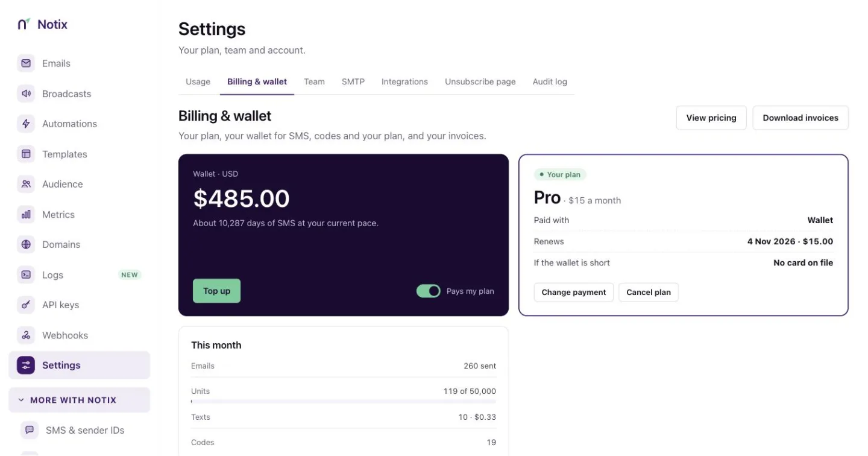Viewport: 868px width, 456px height.
Task: Click the Settings sliders icon in sidebar
Action: [26, 365]
